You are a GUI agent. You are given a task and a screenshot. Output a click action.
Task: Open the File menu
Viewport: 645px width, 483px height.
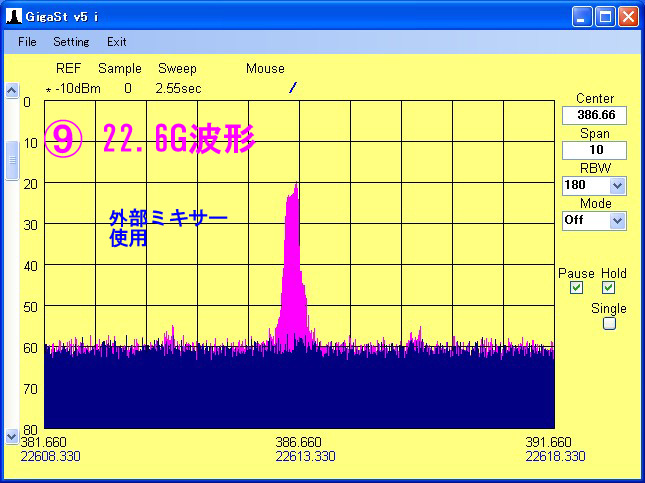coord(27,42)
